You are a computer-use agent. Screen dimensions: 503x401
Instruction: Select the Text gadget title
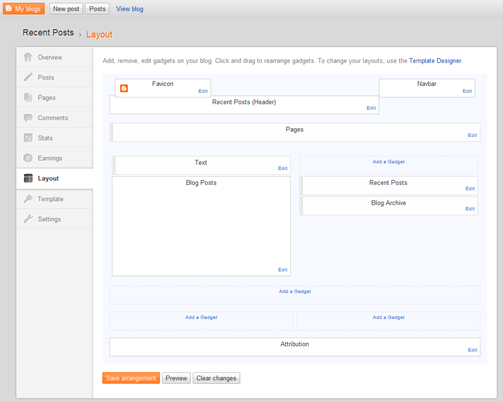[x=201, y=162]
